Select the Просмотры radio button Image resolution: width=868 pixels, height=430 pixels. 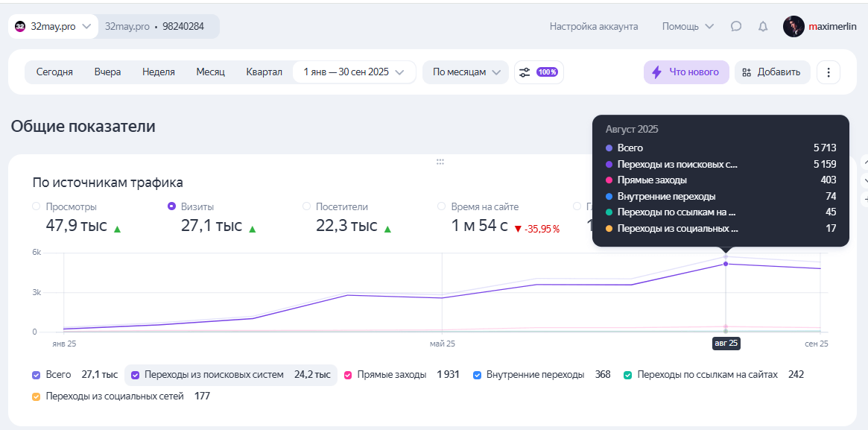tap(37, 206)
